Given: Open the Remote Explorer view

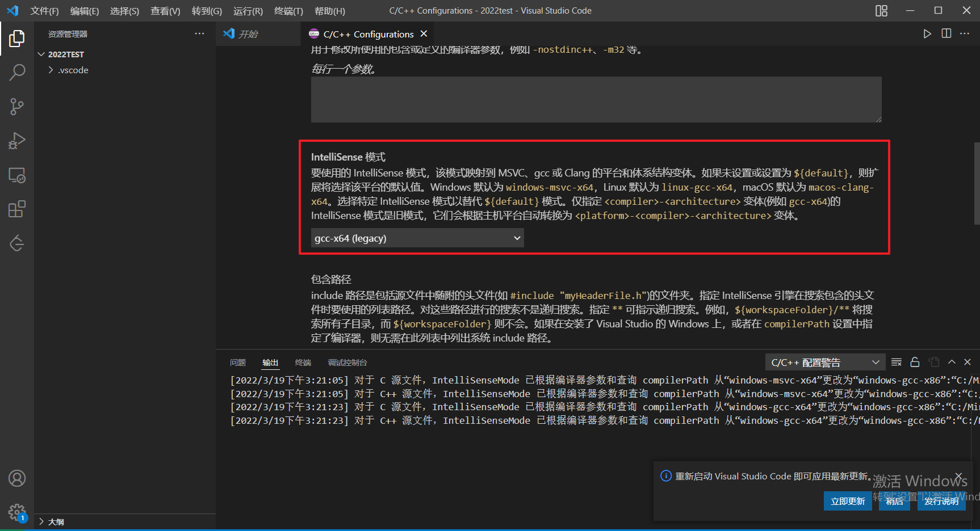Looking at the screenshot, I should pos(17,175).
